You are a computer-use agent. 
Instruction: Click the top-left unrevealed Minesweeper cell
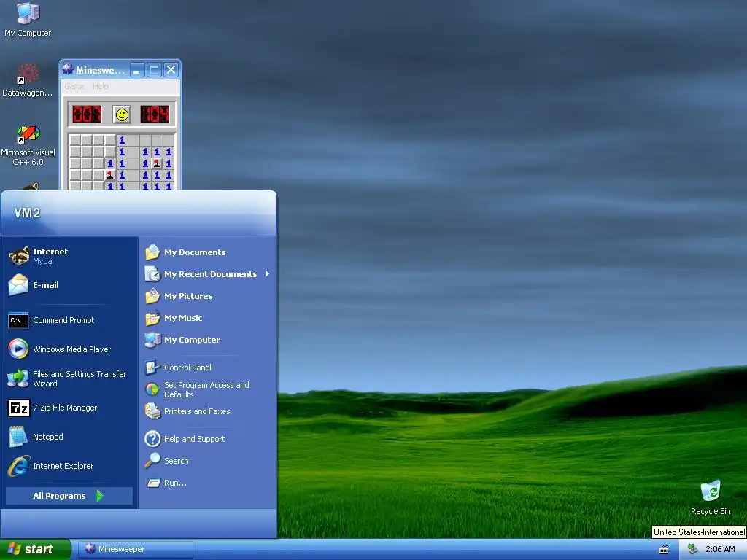(x=75, y=140)
